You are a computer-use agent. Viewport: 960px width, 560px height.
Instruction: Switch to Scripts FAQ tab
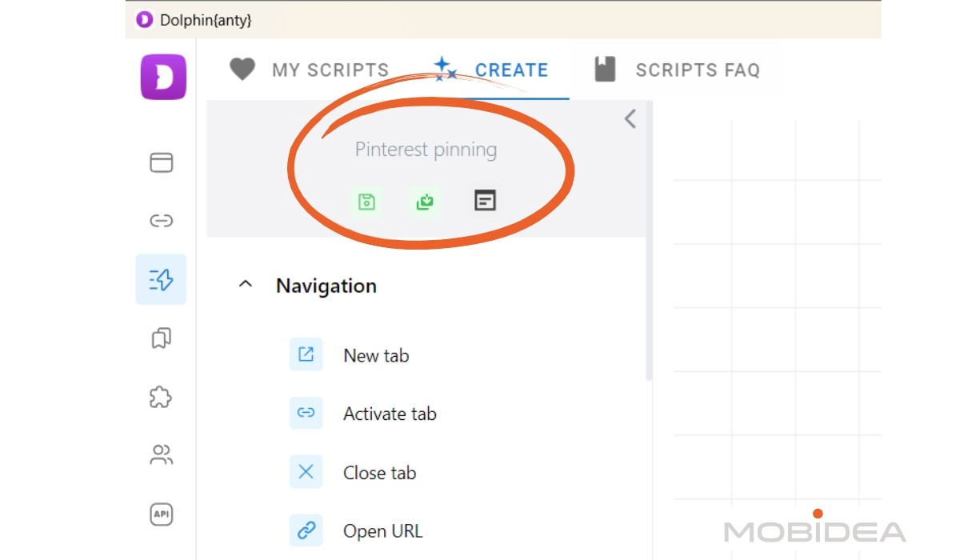pos(677,70)
